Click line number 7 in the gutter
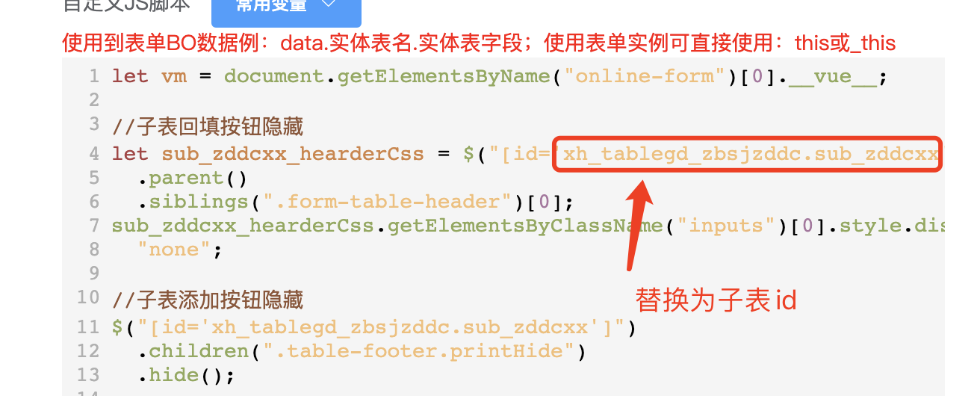980x396 pixels. pyautogui.click(x=93, y=226)
